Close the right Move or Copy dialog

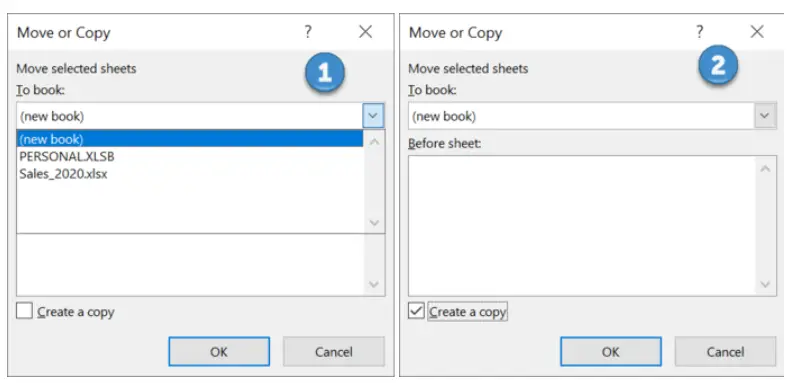757,32
